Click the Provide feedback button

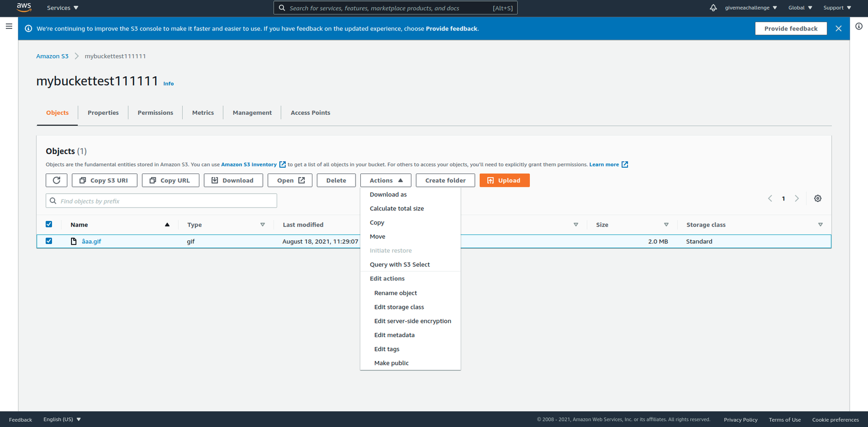point(791,28)
